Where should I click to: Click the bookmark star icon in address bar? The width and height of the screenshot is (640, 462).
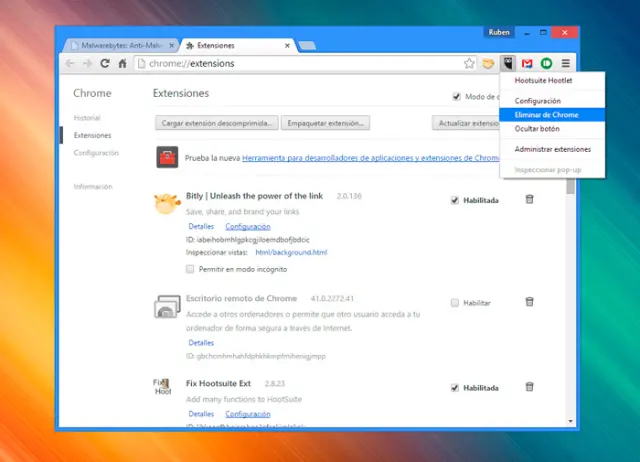tap(469, 63)
